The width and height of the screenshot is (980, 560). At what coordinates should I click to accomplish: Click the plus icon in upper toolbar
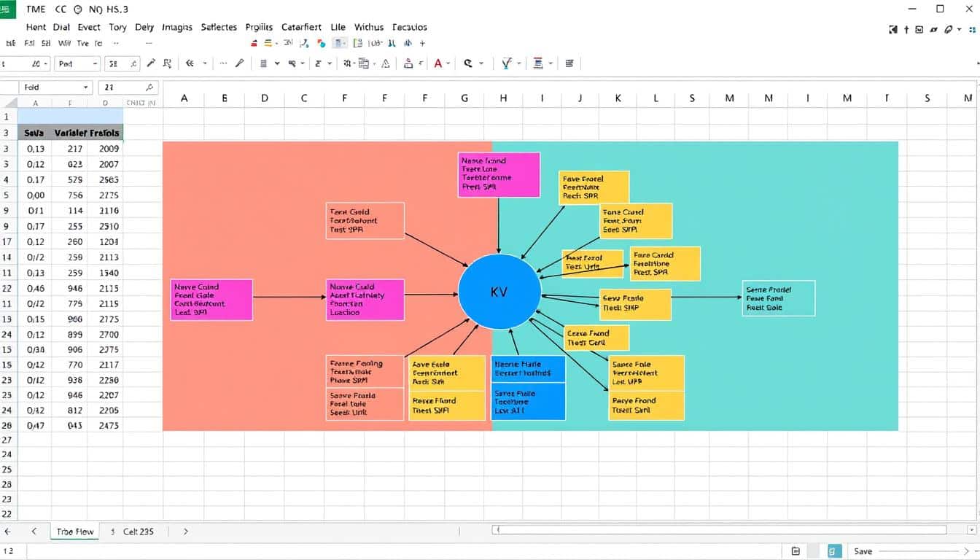[x=423, y=44]
